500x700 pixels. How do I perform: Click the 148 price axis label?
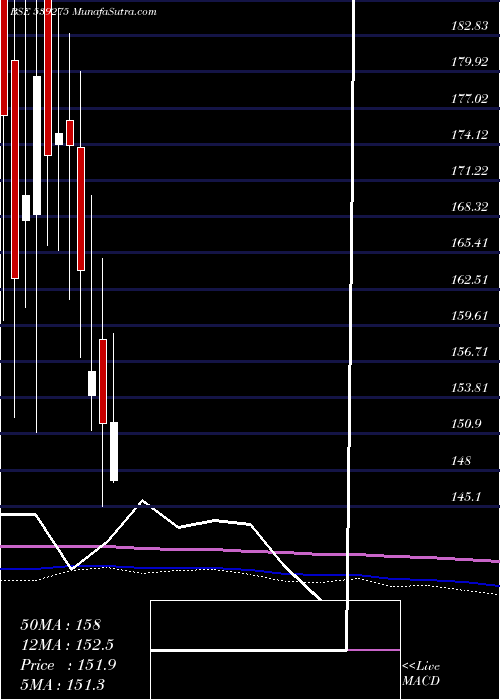pyautogui.click(x=461, y=460)
